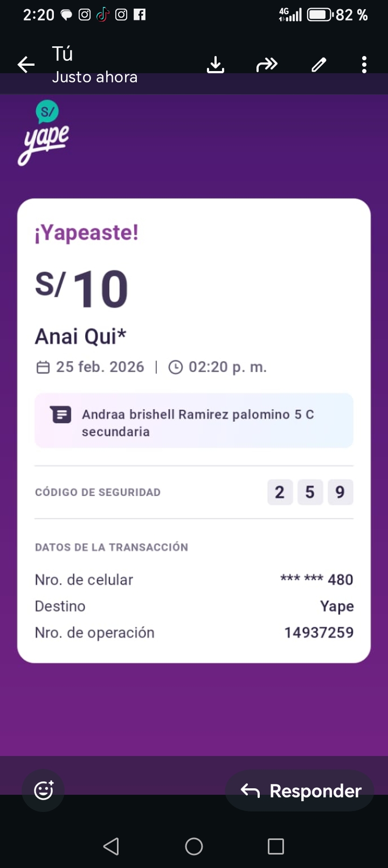Tap the security code digit 2
The height and width of the screenshot is (868, 388).
point(280,492)
